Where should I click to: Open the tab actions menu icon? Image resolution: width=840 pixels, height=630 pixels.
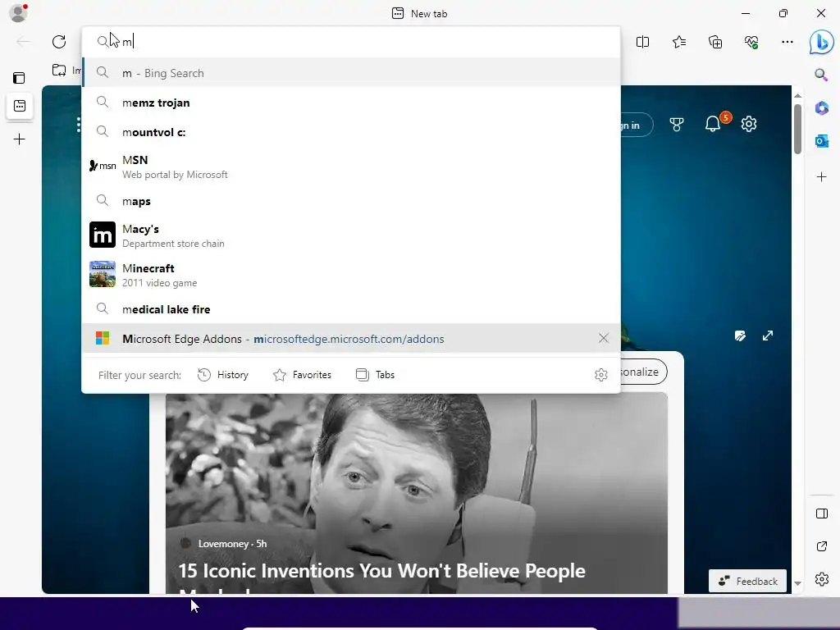19,78
